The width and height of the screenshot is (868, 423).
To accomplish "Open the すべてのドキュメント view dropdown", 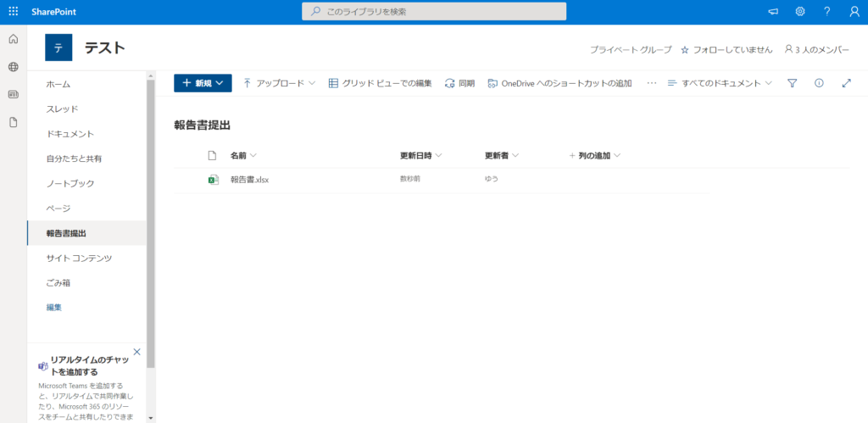I will click(x=720, y=83).
